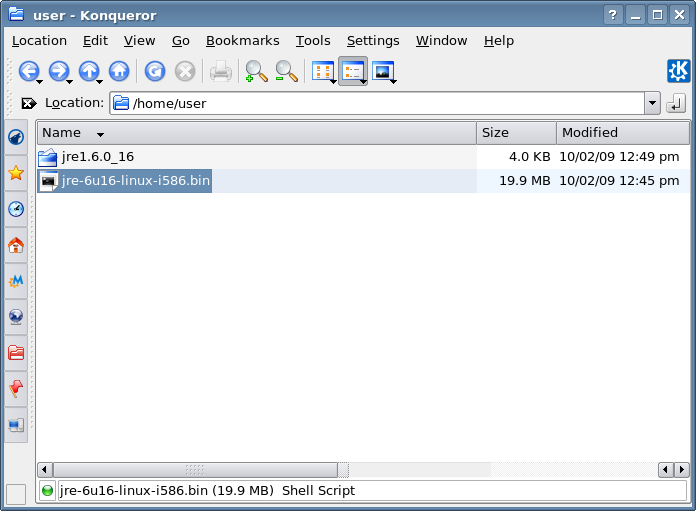Click the 12:49 pm modified date cell

619,157
